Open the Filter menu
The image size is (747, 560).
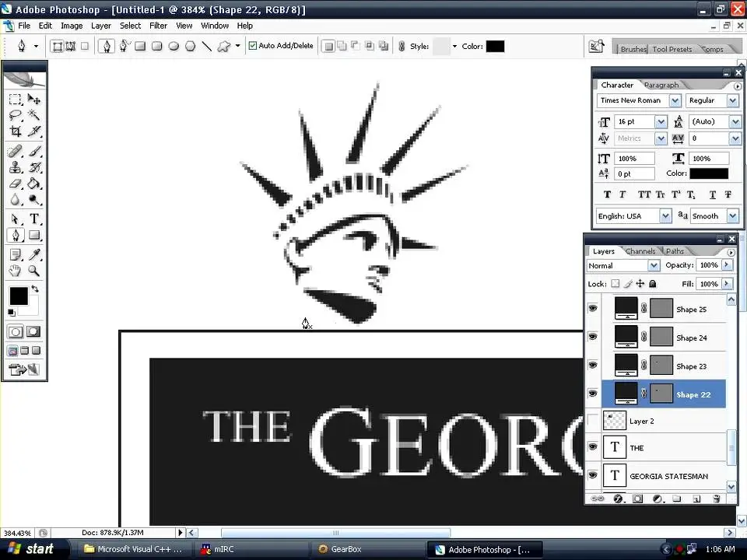(x=158, y=26)
